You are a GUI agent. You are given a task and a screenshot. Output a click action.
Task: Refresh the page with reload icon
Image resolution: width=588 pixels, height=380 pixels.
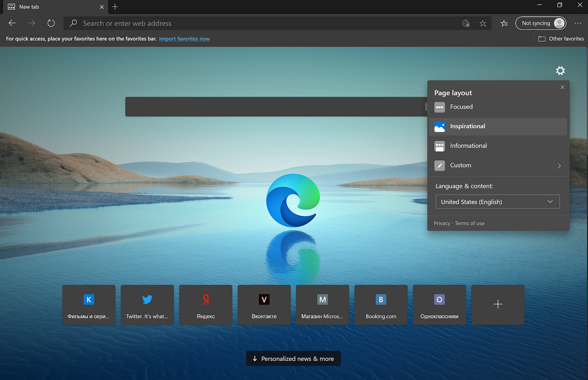pos(51,23)
